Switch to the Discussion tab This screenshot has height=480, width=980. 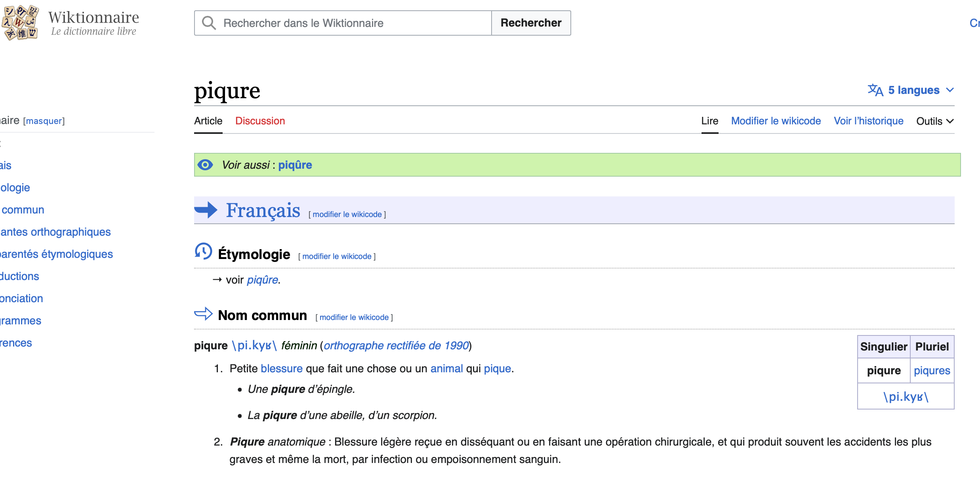[260, 121]
